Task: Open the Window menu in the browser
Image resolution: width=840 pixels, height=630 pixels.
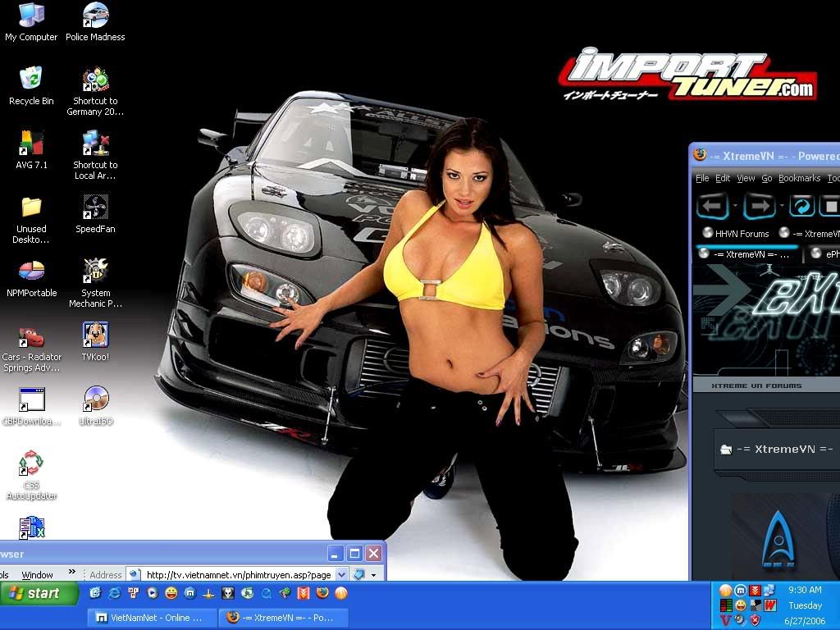Action: click(x=37, y=575)
